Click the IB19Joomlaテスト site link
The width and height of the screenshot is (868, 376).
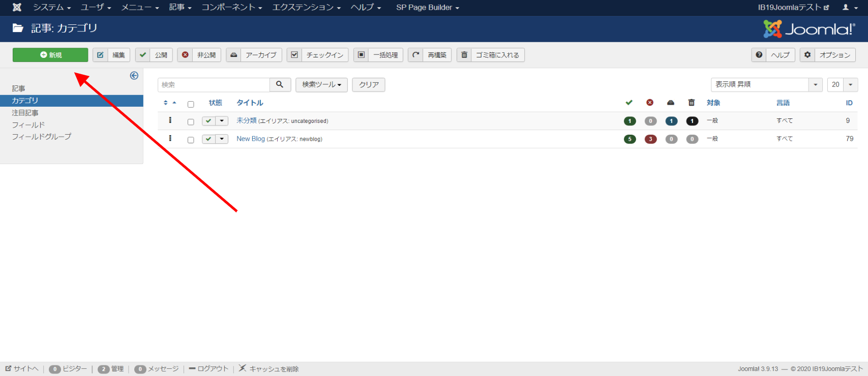tap(793, 7)
